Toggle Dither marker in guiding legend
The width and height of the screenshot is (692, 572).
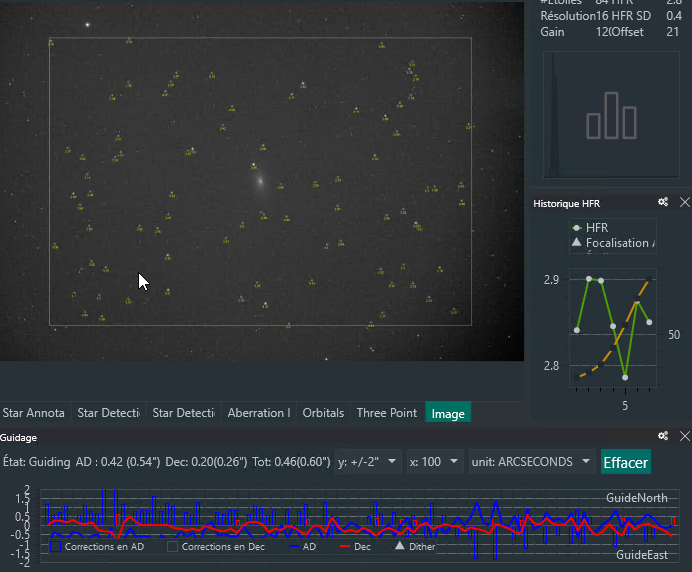tap(415, 546)
